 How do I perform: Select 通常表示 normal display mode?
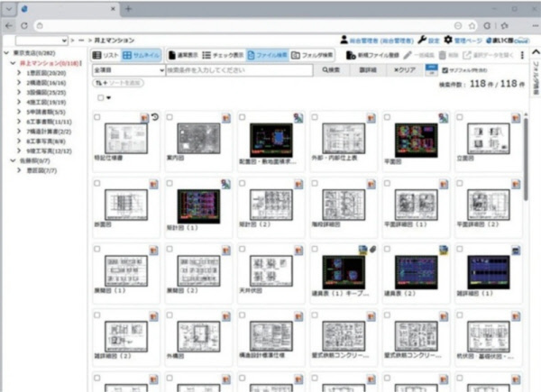coord(183,55)
